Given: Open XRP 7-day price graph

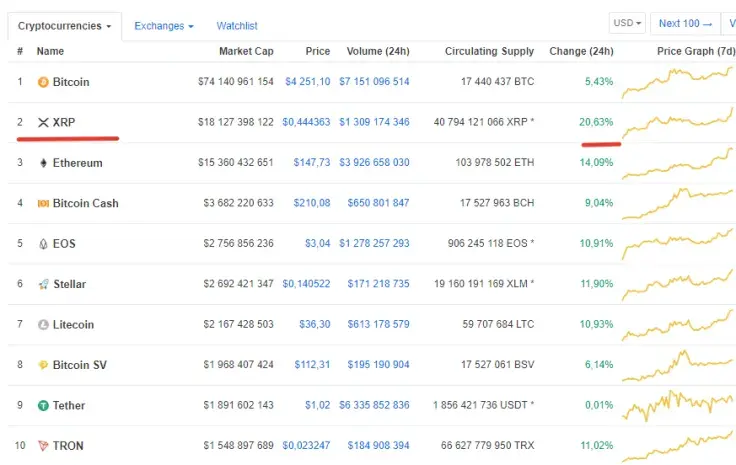Looking at the screenshot, I should pyautogui.click(x=677, y=122).
